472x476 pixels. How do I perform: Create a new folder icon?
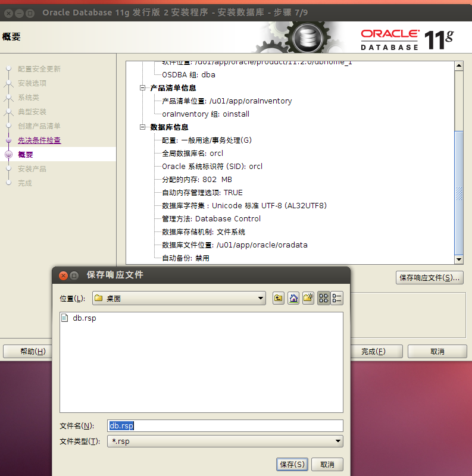click(308, 298)
